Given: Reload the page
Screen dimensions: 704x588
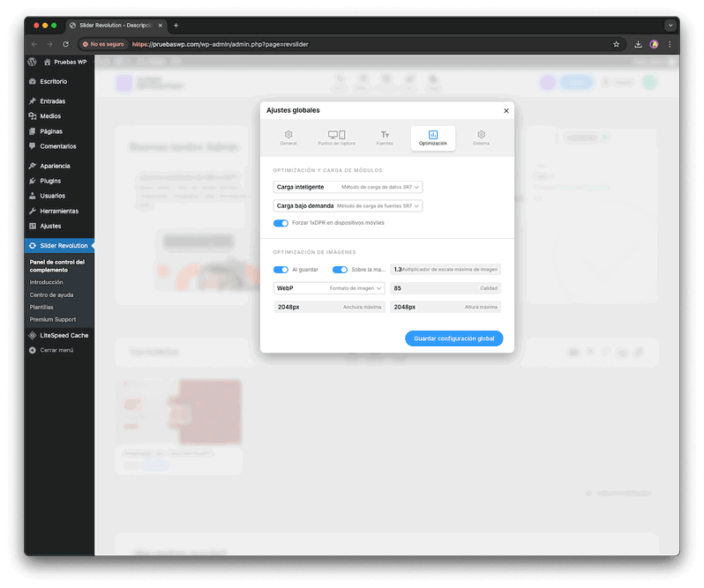Looking at the screenshot, I should point(65,44).
